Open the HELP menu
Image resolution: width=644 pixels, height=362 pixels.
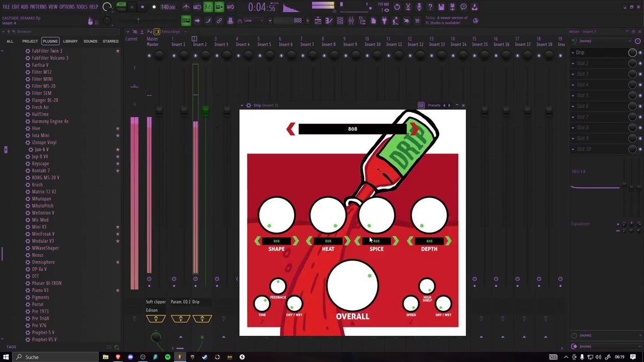[94, 7]
